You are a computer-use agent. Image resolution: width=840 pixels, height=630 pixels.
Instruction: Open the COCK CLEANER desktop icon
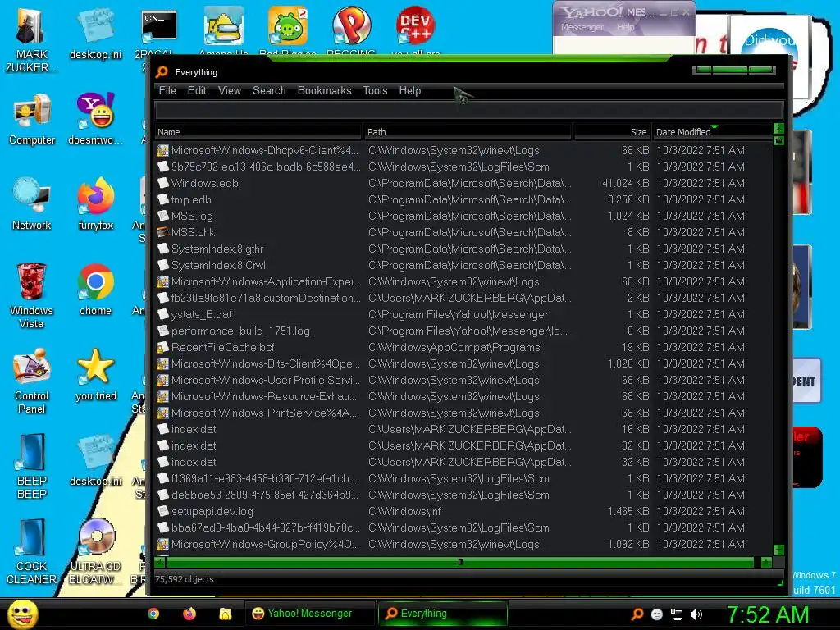click(x=32, y=552)
